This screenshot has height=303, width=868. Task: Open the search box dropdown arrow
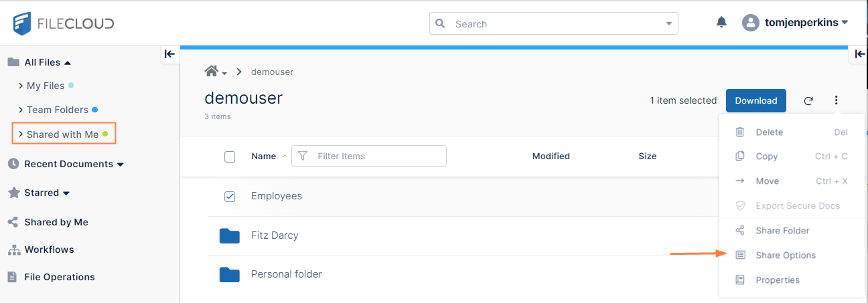pos(668,24)
